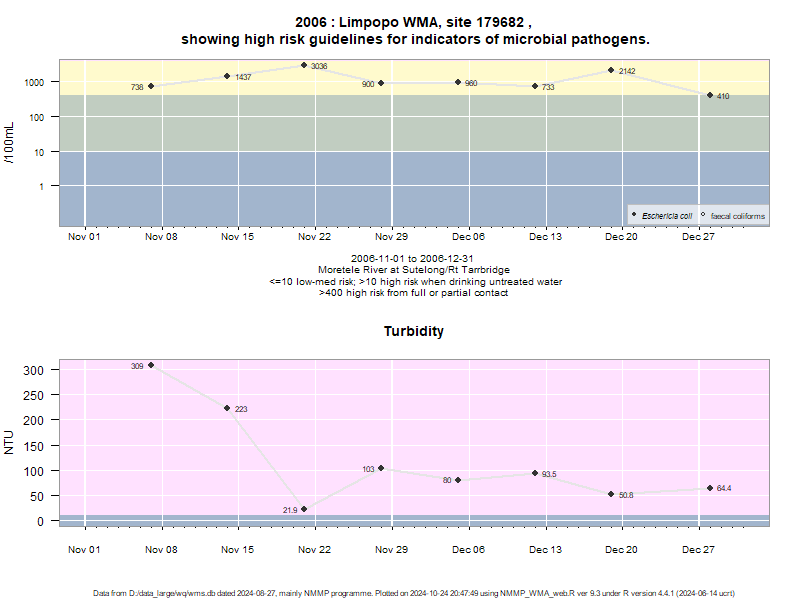Click the 223 NTU turbidity marker
Image resolution: width=800 pixels, height=600 pixels.
(x=228, y=408)
